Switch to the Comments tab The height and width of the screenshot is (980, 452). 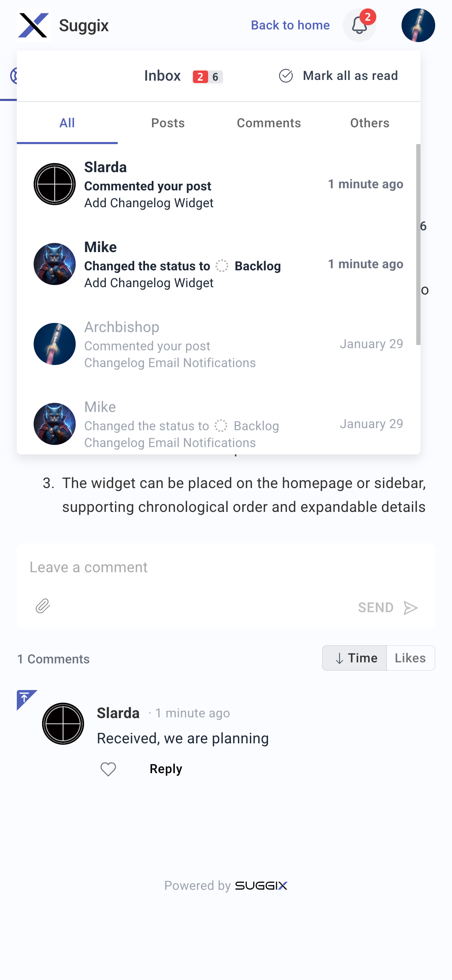(x=269, y=123)
